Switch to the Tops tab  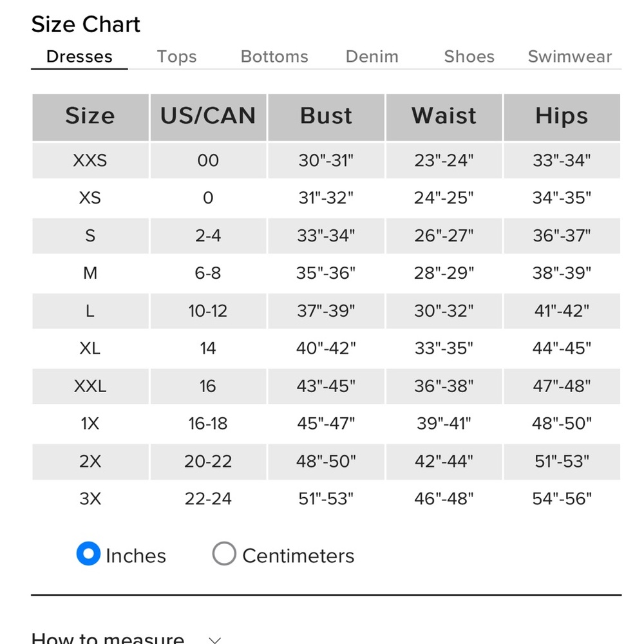pos(176,57)
